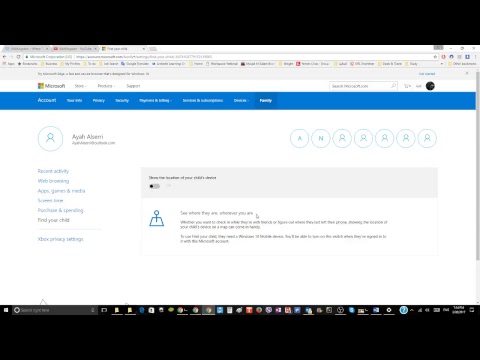Open the Recent activity page
Screen dimensions: 480x360
pos(53,171)
